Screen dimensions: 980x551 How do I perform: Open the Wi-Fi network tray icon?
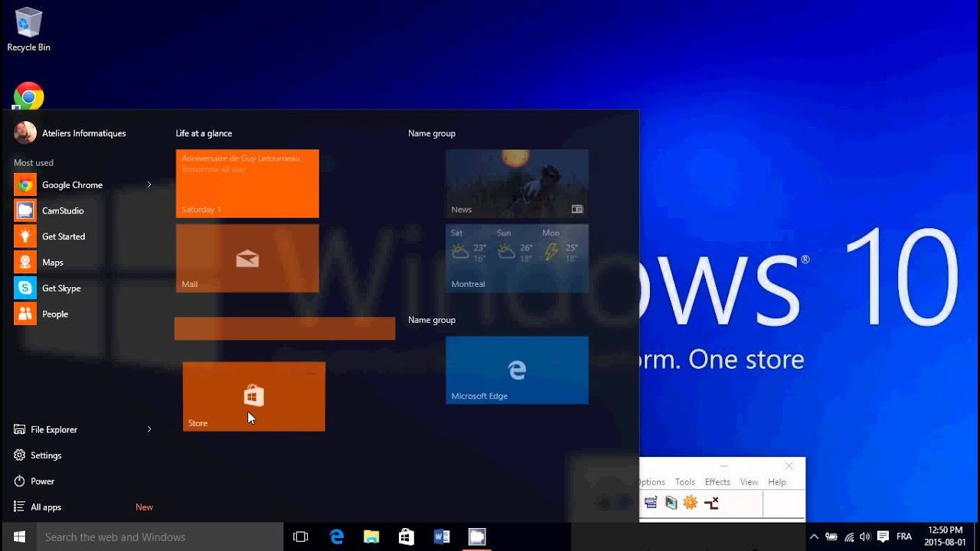tap(848, 537)
